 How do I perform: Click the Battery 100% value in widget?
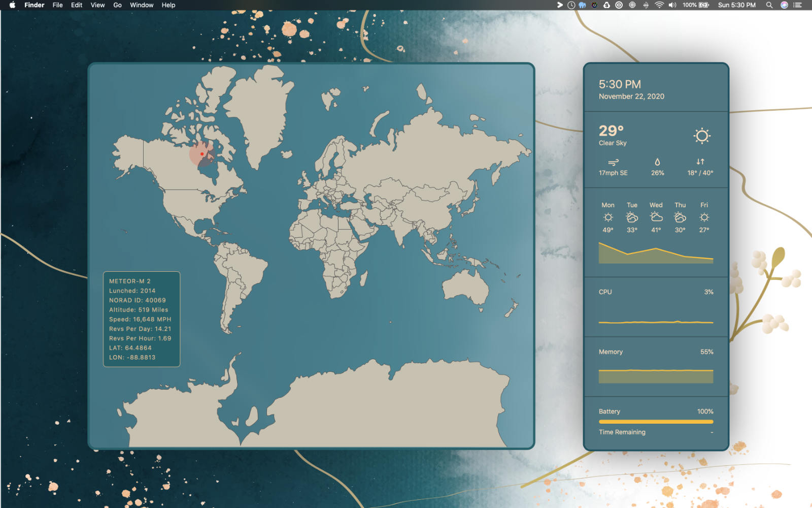705,411
